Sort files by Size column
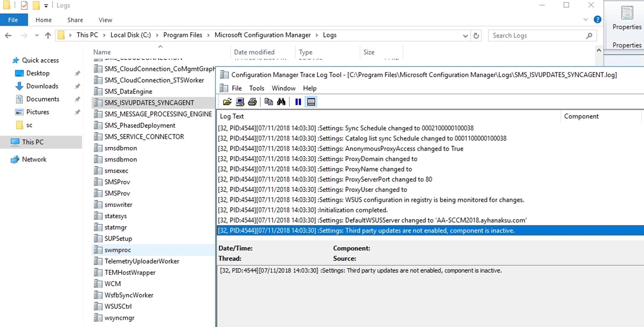The image size is (644, 327). (369, 52)
